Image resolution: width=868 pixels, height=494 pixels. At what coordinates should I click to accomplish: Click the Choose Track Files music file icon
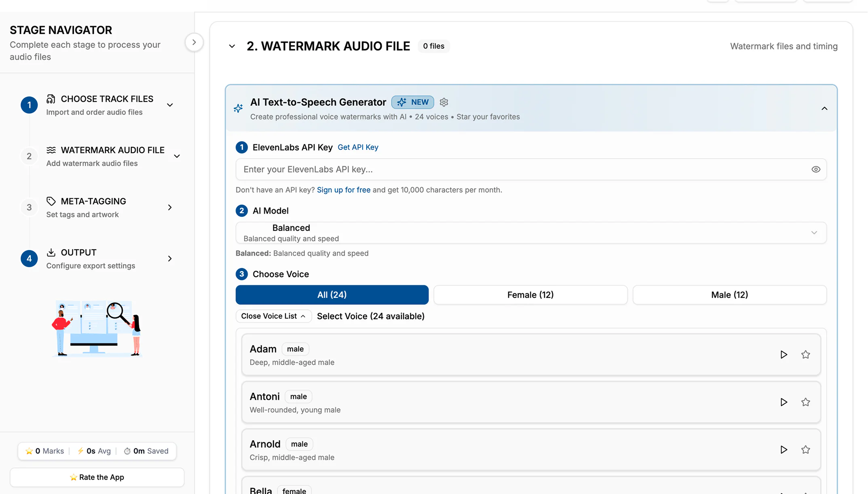(51, 99)
